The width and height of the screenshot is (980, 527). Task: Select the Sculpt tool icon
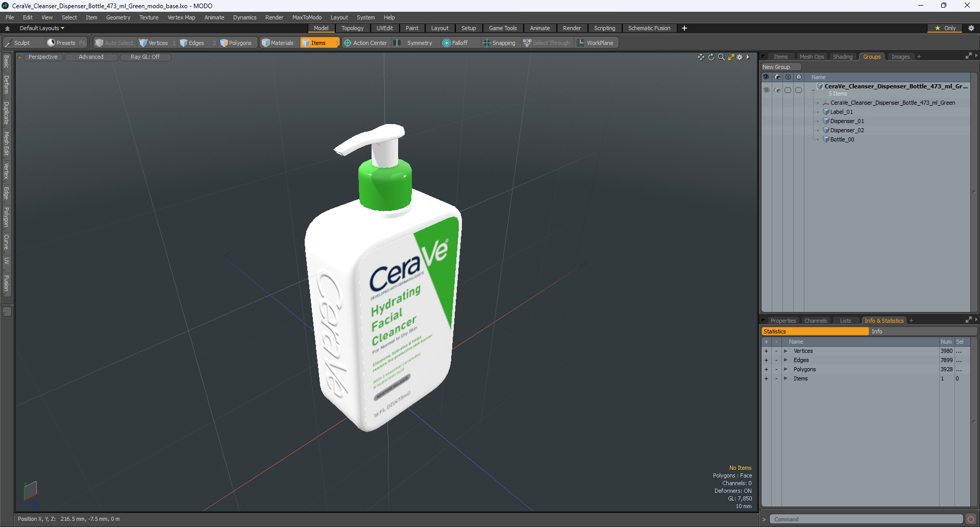tap(8, 43)
